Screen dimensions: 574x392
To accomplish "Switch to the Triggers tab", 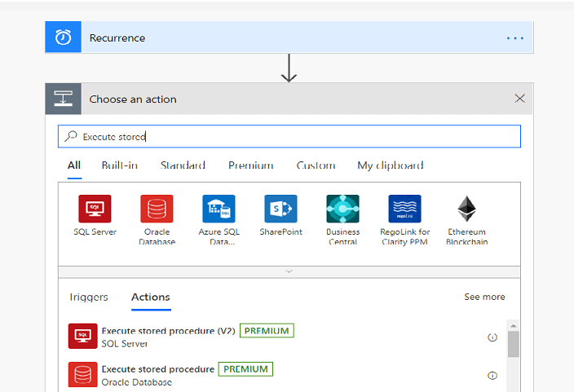I will (x=89, y=297).
